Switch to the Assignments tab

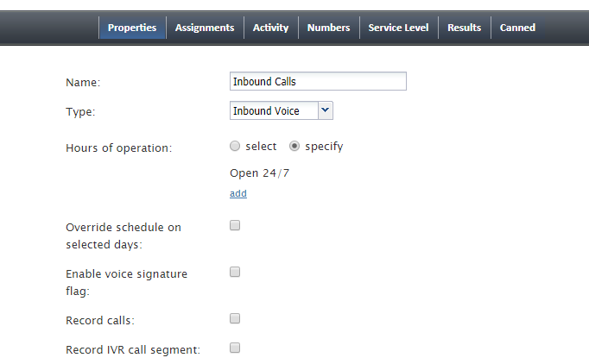pyautogui.click(x=205, y=28)
